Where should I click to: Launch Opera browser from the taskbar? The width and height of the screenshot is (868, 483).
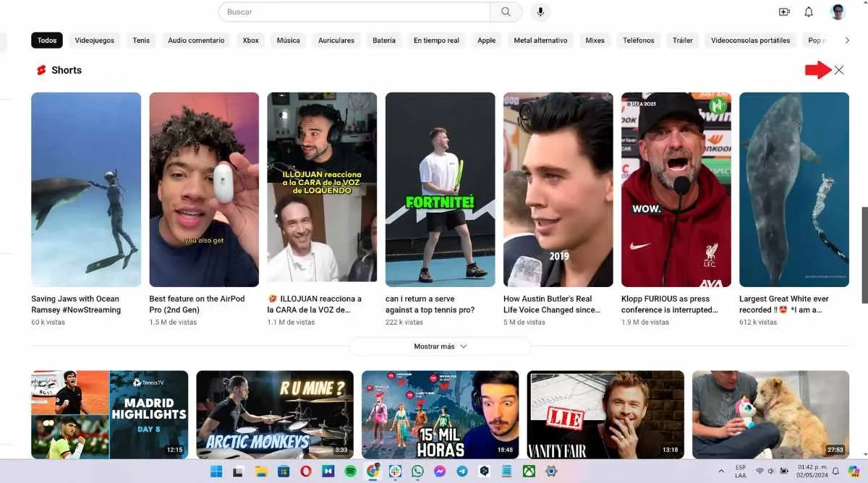[306, 471]
